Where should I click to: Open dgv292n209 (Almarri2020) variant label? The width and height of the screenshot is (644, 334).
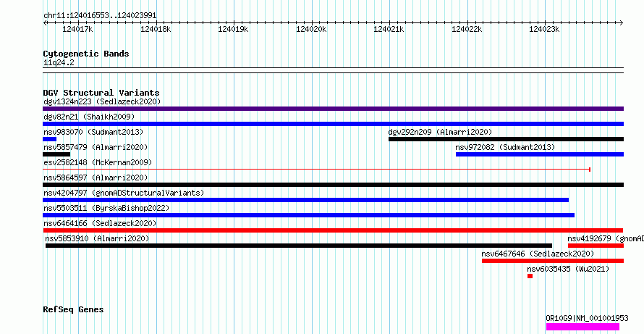coord(440,132)
